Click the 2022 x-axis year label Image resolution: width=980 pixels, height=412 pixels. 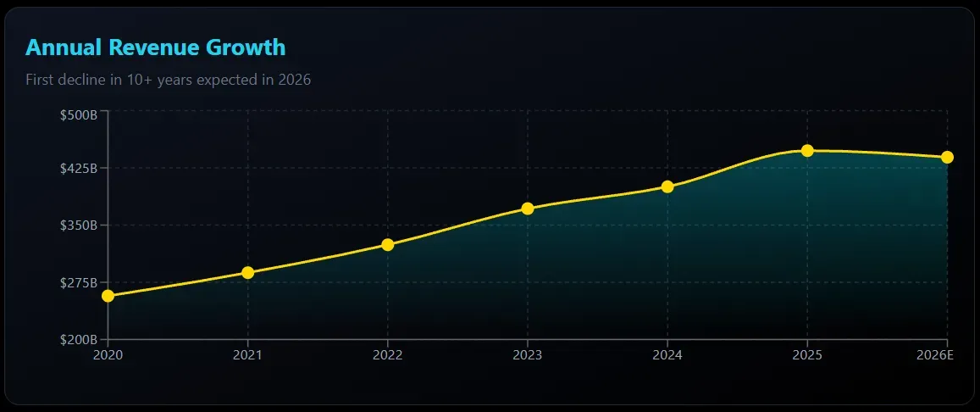coord(387,354)
